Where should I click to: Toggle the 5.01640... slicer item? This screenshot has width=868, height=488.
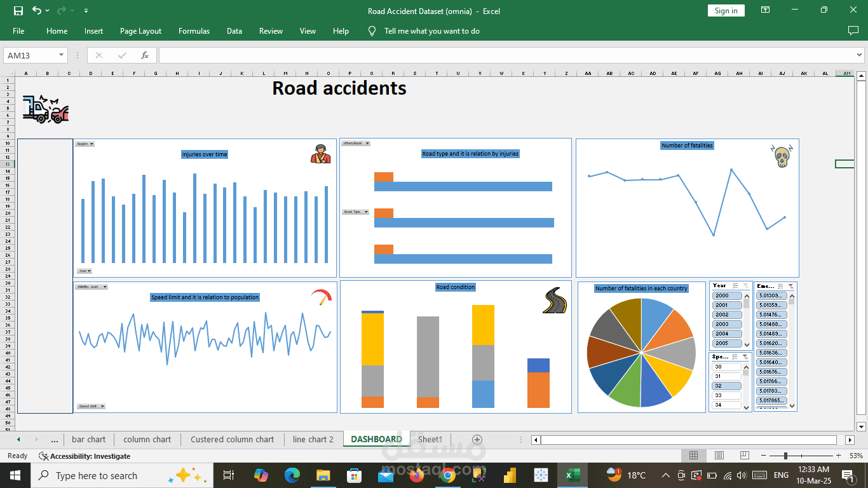point(772,362)
